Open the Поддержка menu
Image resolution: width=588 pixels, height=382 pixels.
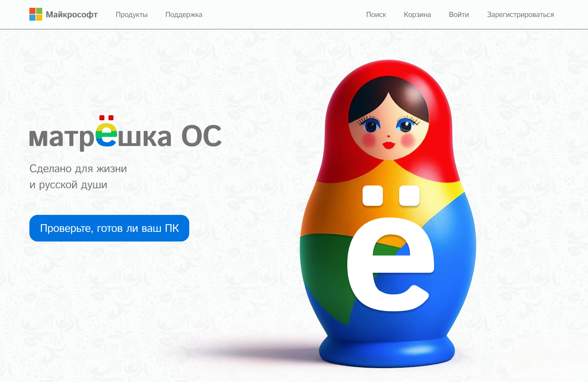pyautogui.click(x=184, y=15)
